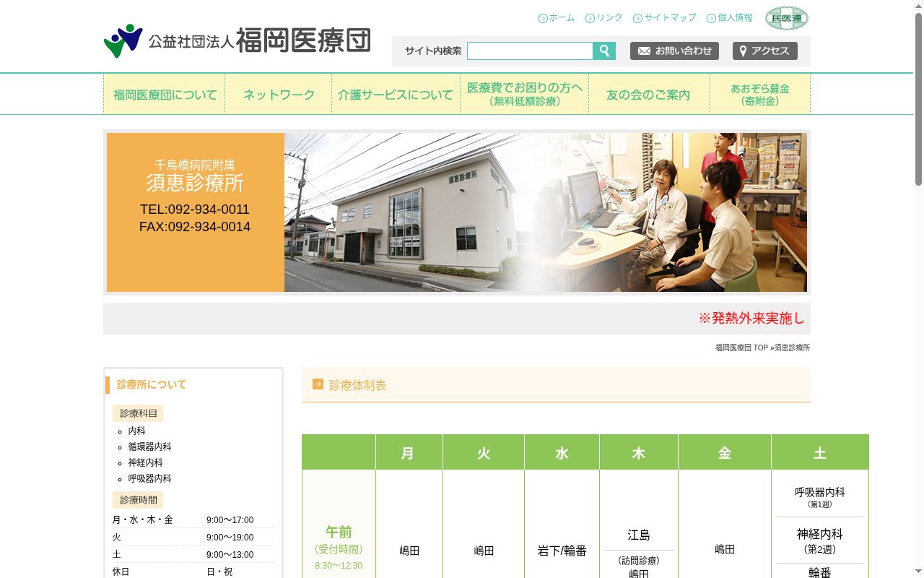Click the 診療時間 label
The image size is (924, 578).
coord(138,500)
